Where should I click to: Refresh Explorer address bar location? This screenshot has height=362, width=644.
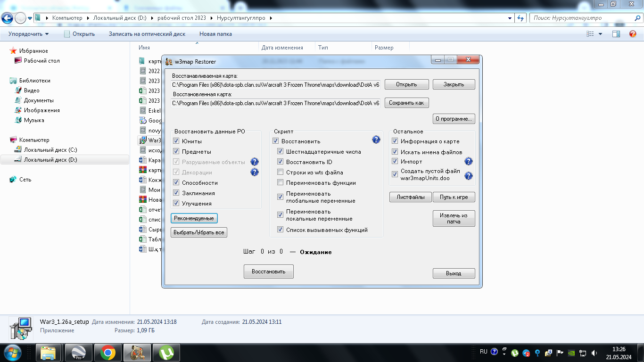520,18
